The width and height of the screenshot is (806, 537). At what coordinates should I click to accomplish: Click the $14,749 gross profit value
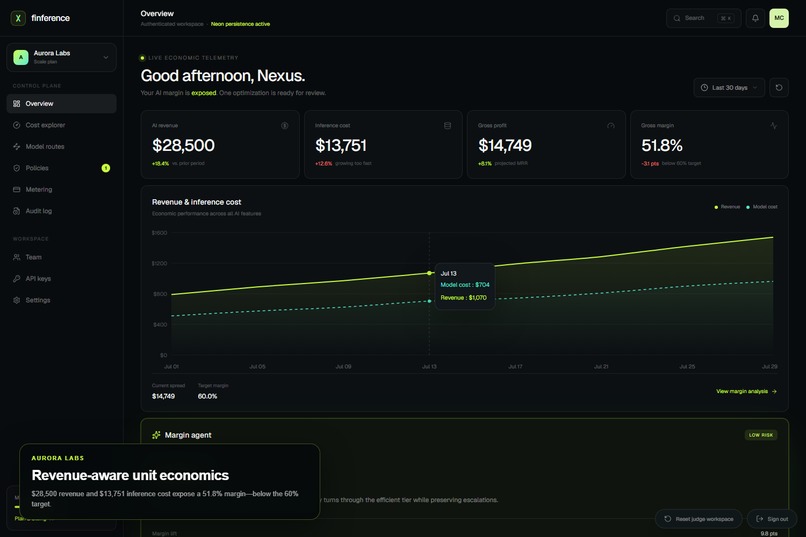[505, 145]
